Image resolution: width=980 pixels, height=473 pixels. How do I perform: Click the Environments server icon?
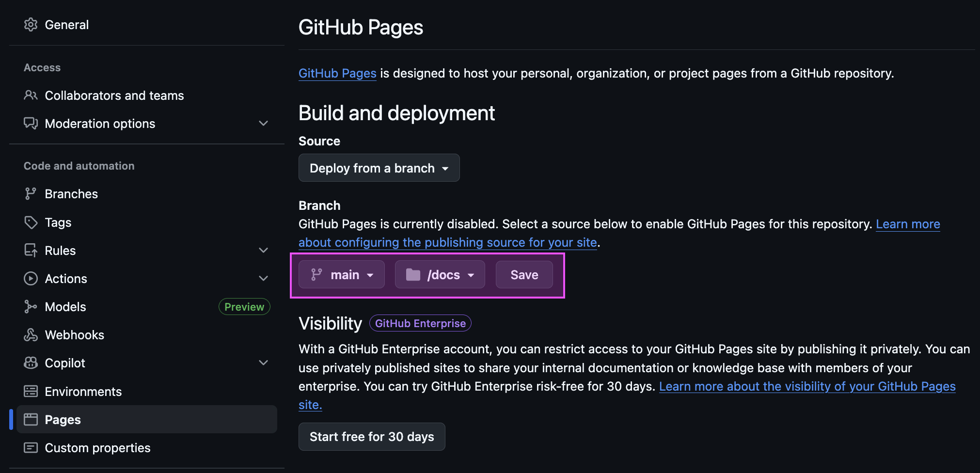(31, 392)
